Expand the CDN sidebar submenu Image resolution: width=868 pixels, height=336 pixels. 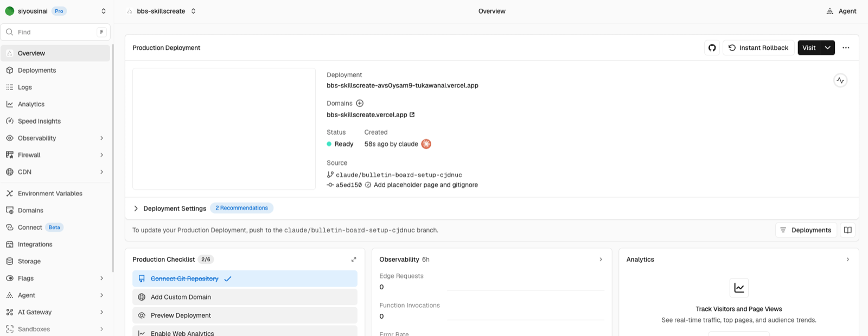tap(101, 172)
